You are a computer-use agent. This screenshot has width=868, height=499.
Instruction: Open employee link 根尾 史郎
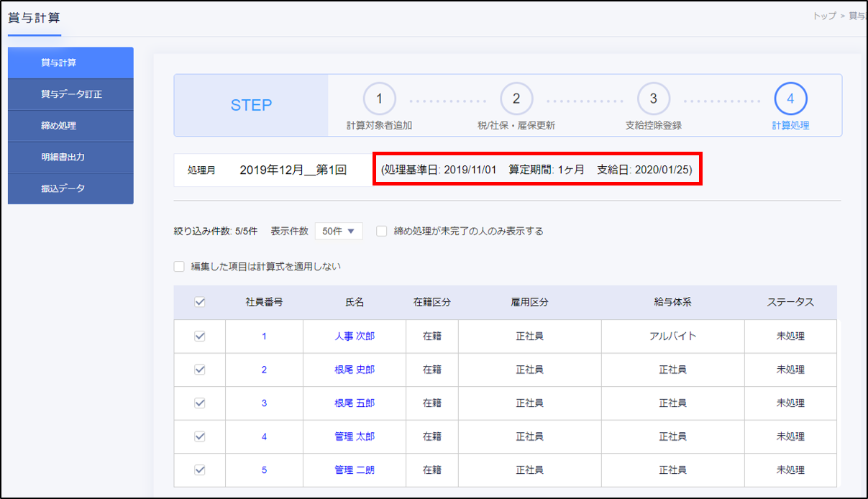pos(355,370)
